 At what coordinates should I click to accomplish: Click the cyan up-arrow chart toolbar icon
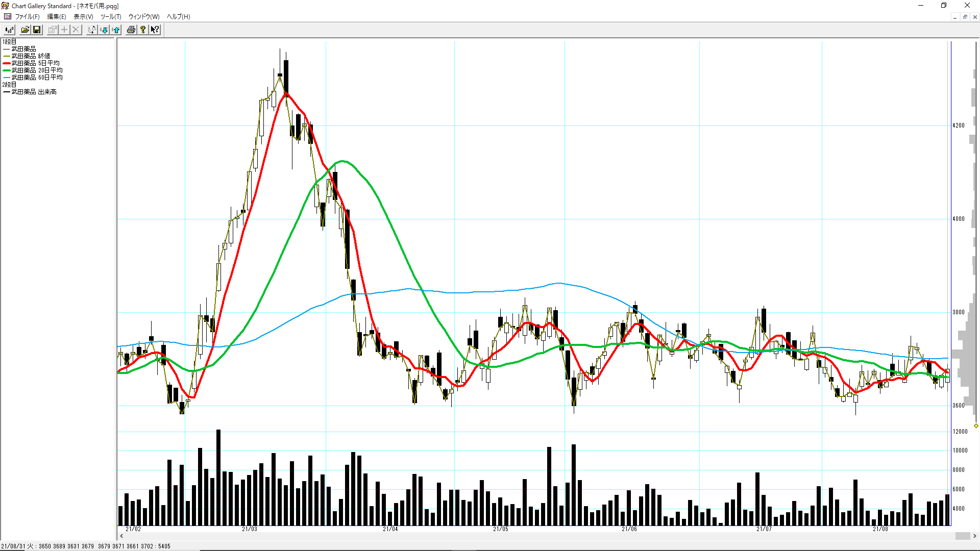pyautogui.click(x=116, y=30)
